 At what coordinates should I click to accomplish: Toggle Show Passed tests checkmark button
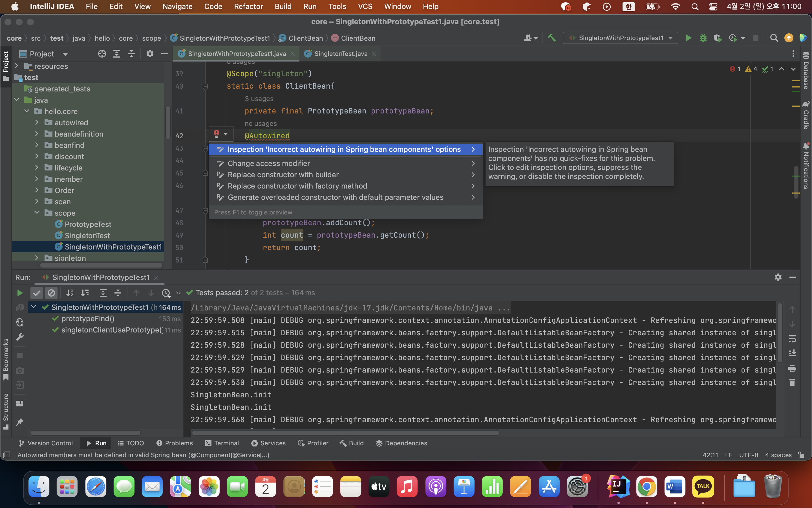tap(37, 293)
